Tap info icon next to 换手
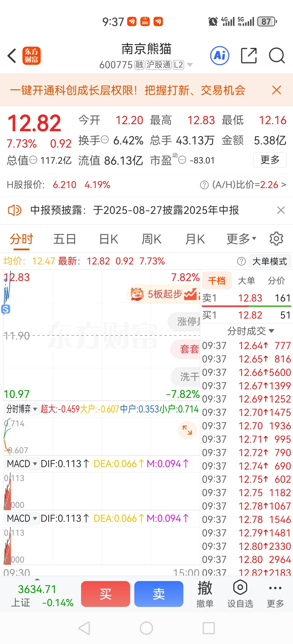The width and height of the screenshot is (293, 644). pos(105,140)
